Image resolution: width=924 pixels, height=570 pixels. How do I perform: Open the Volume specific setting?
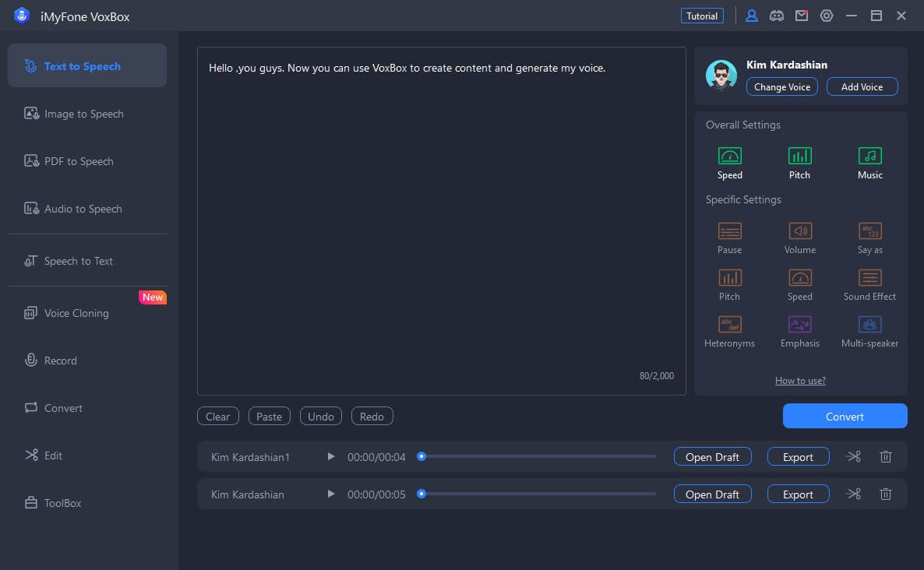tap(799, 238)
